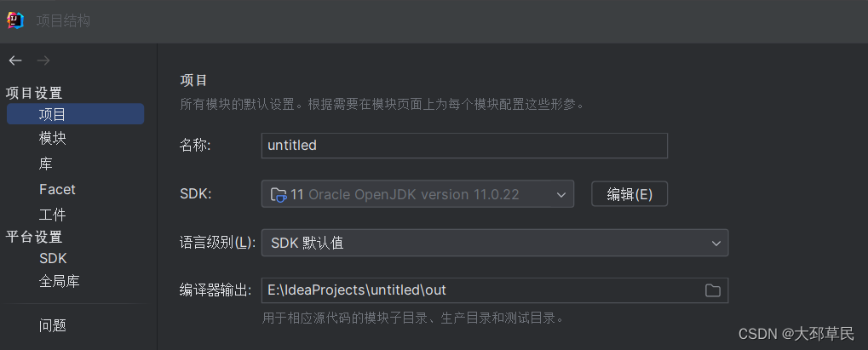
Task: Open the 全局库 page
Action: pos(60,281)
